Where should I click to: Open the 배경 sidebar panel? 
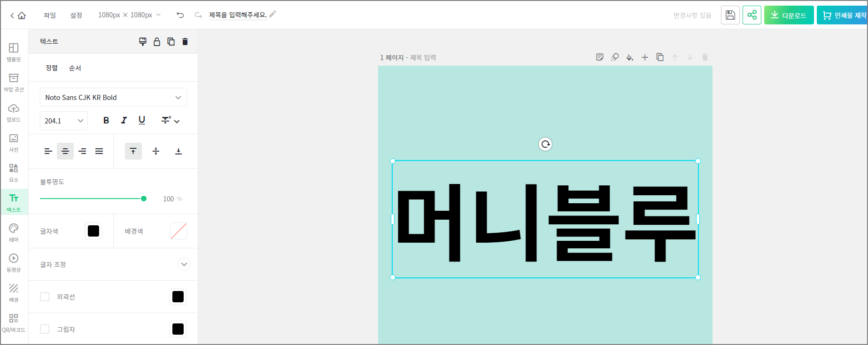[14, 292]
